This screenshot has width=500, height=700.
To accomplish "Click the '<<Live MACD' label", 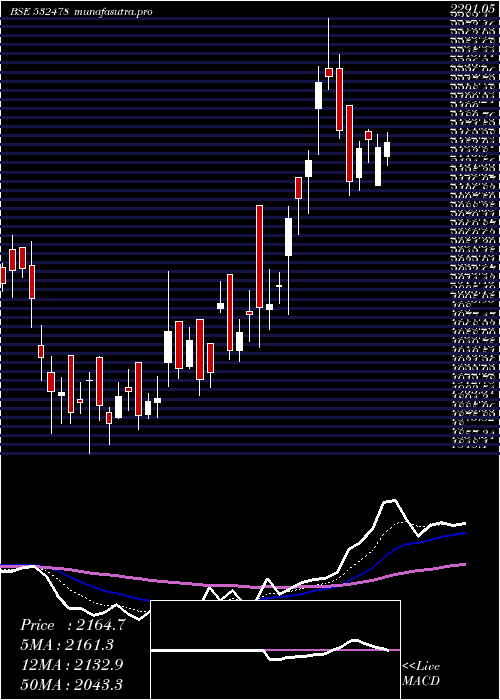I will (x=421, y=674).
